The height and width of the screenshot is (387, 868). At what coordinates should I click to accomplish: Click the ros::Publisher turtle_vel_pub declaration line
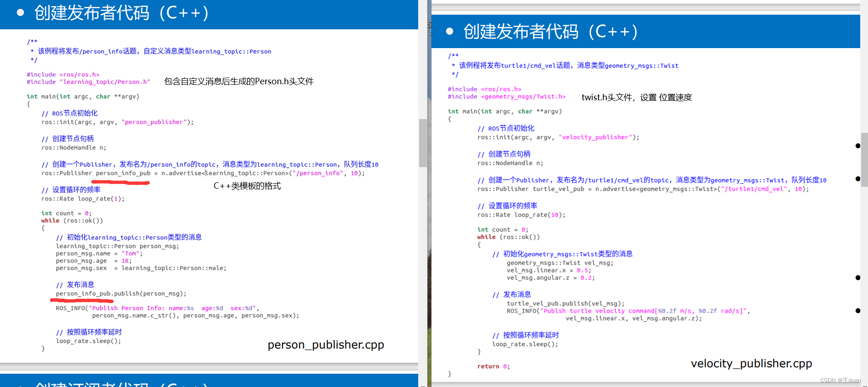643,189
